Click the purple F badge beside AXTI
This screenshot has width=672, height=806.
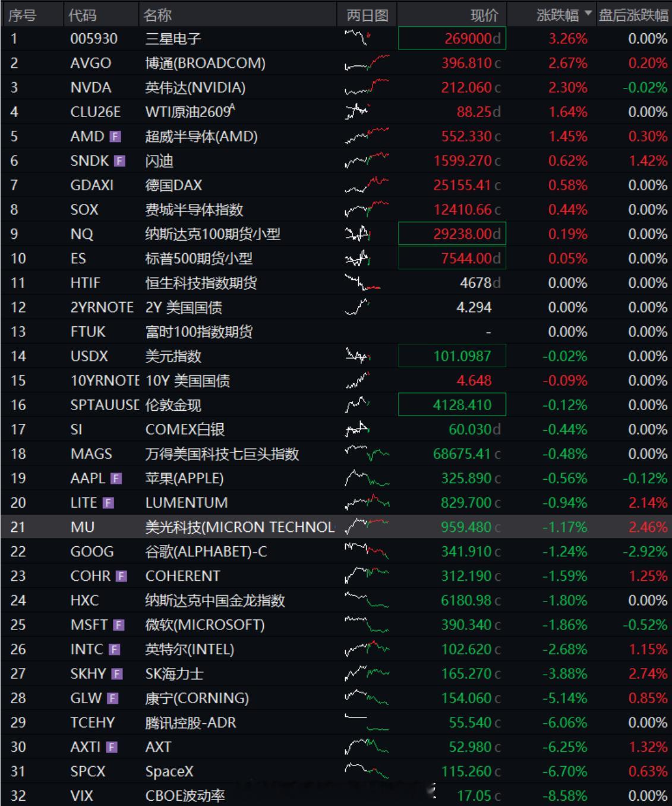112,747
